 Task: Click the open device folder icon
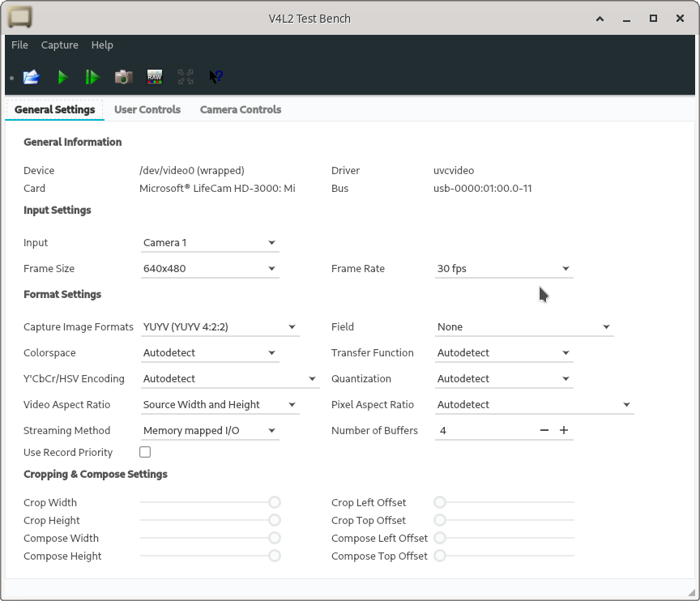point(32,77)
